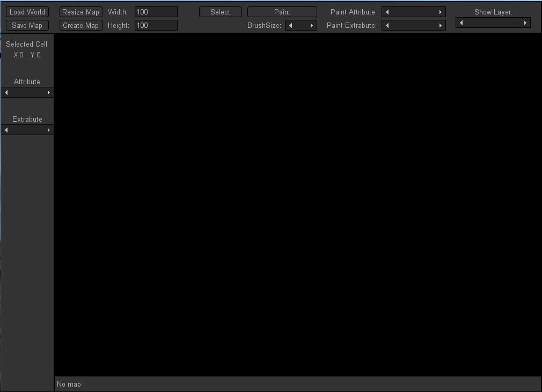This screenshot has width=542, height=392.
Task: Click left arrow under sidebar Extrabute
Action: click(6, 130)
